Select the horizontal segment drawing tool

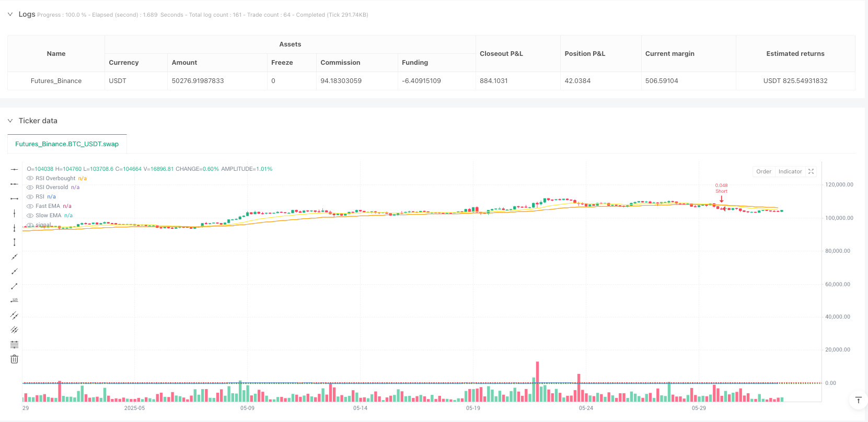point(15,198)
